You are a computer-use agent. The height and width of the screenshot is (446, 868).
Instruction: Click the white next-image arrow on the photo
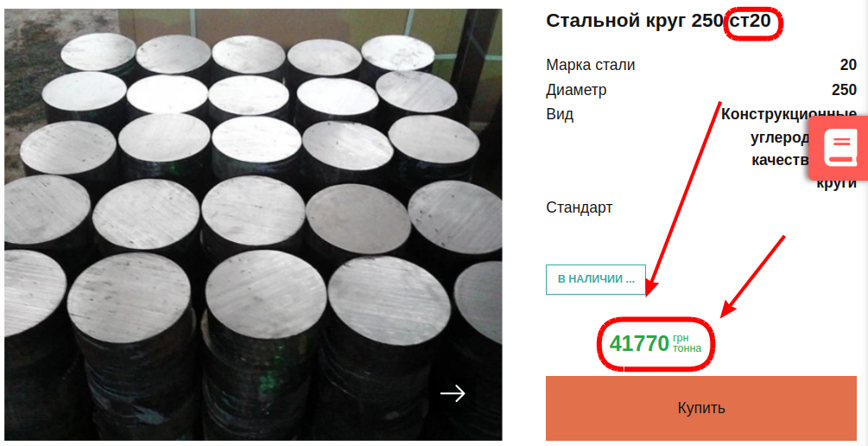[x=453, y=393]
